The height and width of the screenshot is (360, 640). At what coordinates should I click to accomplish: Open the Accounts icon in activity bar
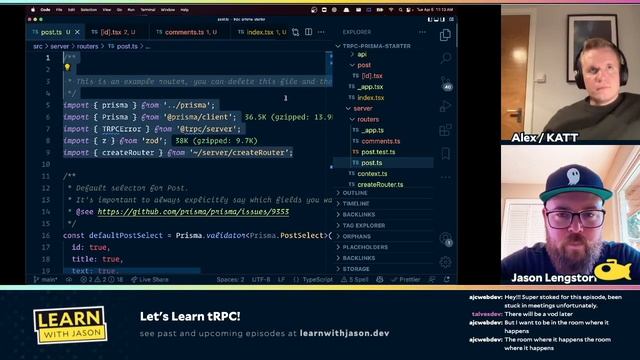point(446,239)
